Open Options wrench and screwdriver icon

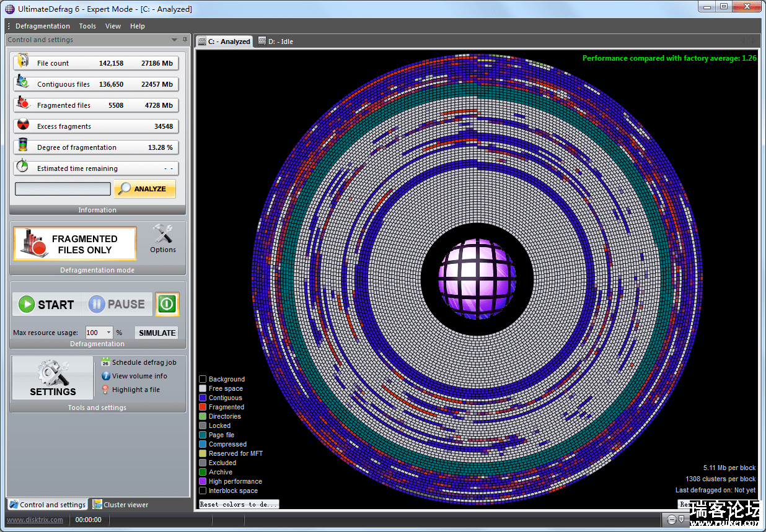(163, 234)
